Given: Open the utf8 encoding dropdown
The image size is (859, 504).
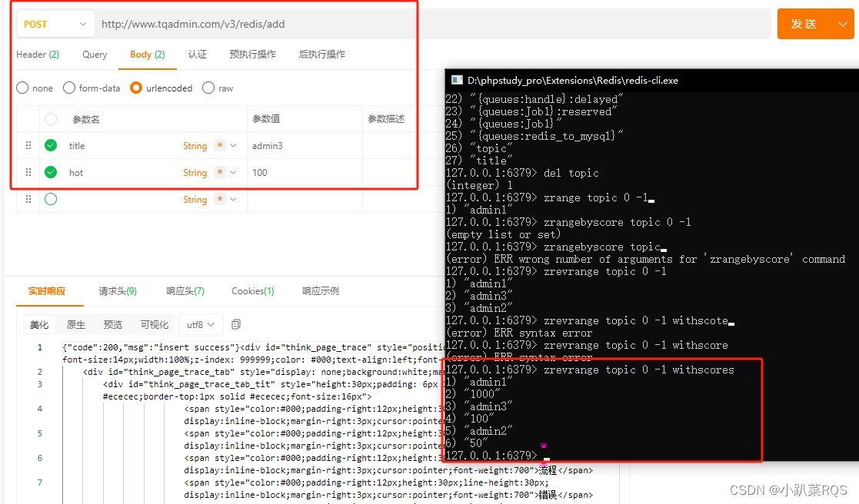Looking at the screenshot, I should pyautogui.click(x=201, y=324).
